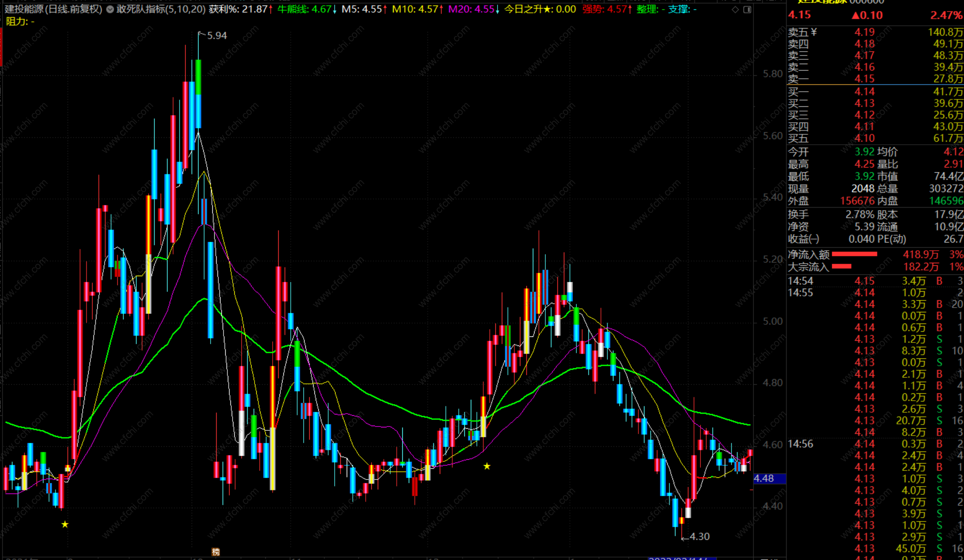Click the red up-triangle price change indicator
The image size is (964, 560).
point(856,15)
